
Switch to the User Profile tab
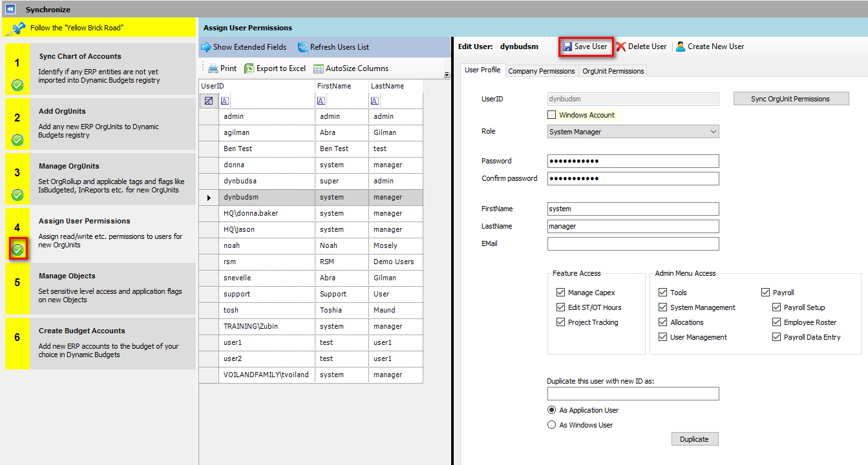click(x=482, y=70)
